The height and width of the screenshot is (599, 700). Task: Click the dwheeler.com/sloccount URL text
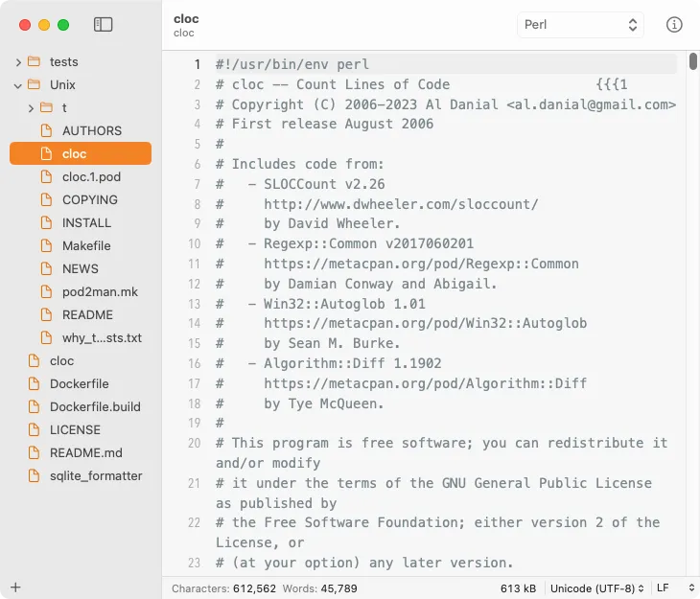coord(401,204)
